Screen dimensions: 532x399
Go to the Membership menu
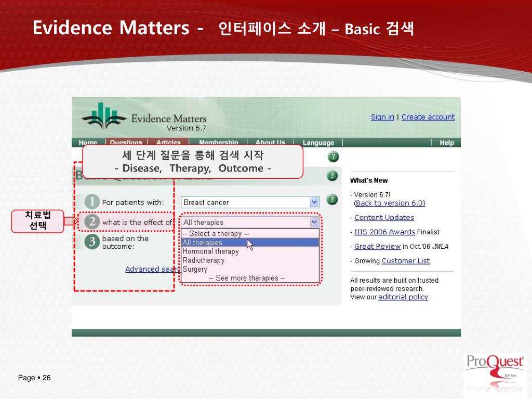click(219, 142)
